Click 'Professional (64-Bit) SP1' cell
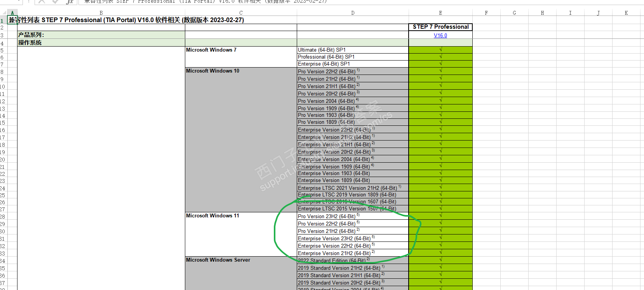 pyautogui.click(x=353, y=57)
